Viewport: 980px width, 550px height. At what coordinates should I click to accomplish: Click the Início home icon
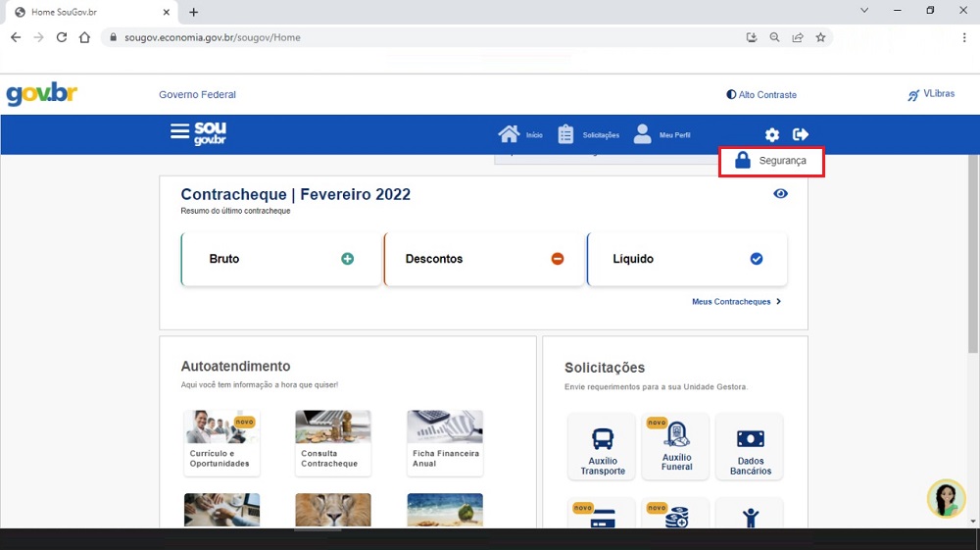[x=509, y=134]
